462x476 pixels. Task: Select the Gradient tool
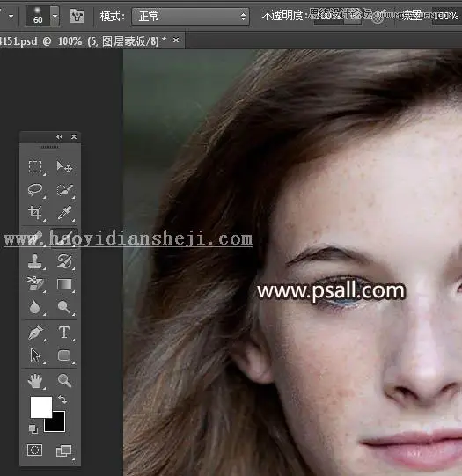click(x=64, y=284)
